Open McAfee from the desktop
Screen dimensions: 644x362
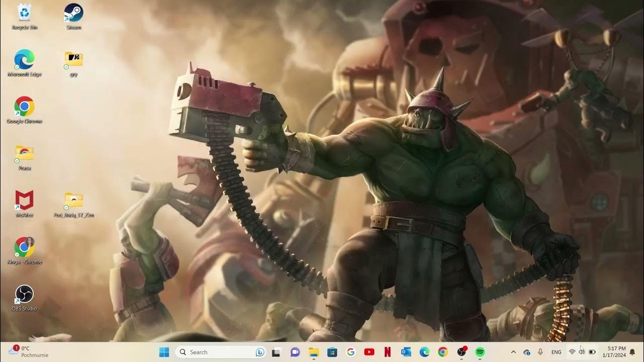[24, 200]
